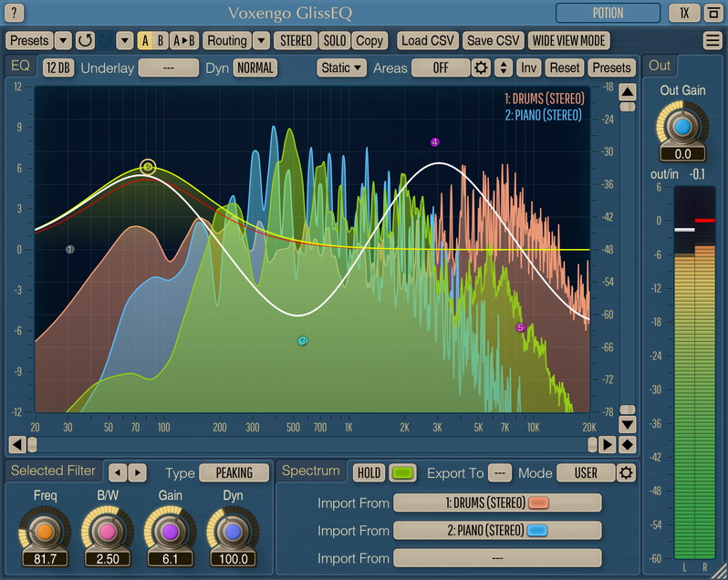Click the horizontal scroll right arrow
This screenshot has width=728, height=580.
point(607,444)
